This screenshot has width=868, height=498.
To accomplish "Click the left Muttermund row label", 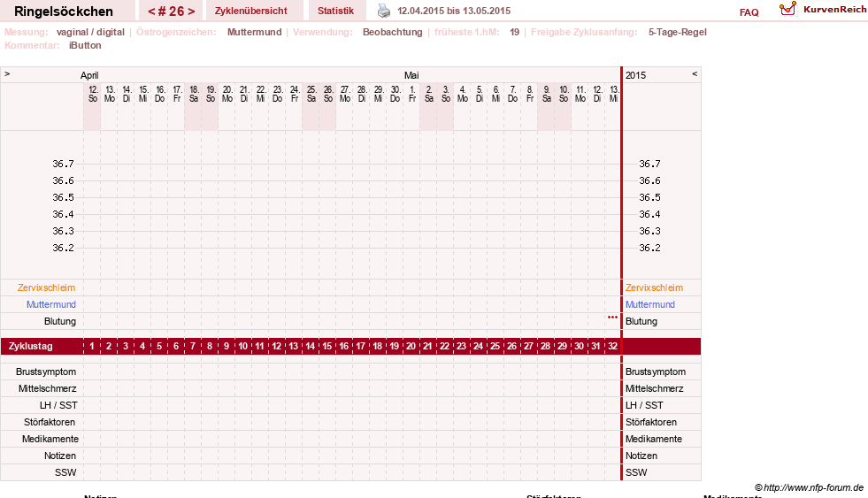I will click(x=51, y=304).
